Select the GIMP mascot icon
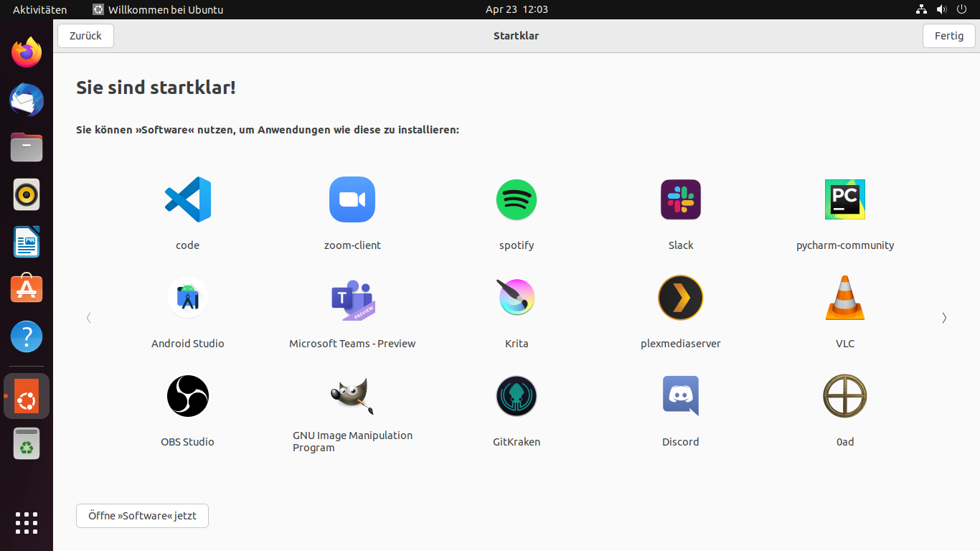980x551 pixels. click(x=352, y=396)
